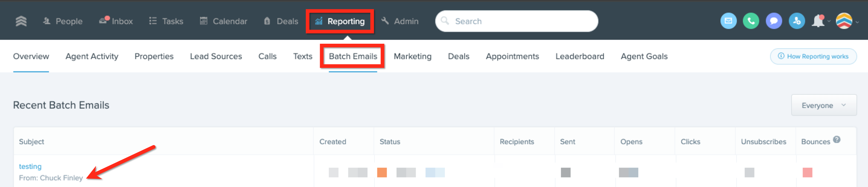Click the How Reporting works button
Viewport: 868px width, 187px height.
tap(813, 56)
